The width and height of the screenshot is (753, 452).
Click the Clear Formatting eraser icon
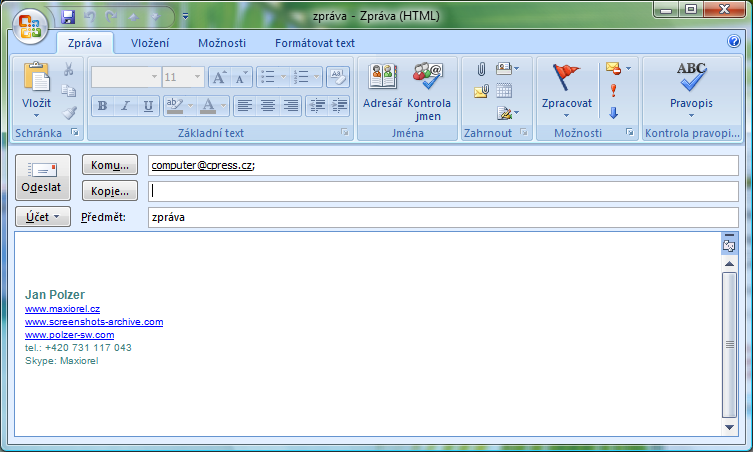coord(338,77)
